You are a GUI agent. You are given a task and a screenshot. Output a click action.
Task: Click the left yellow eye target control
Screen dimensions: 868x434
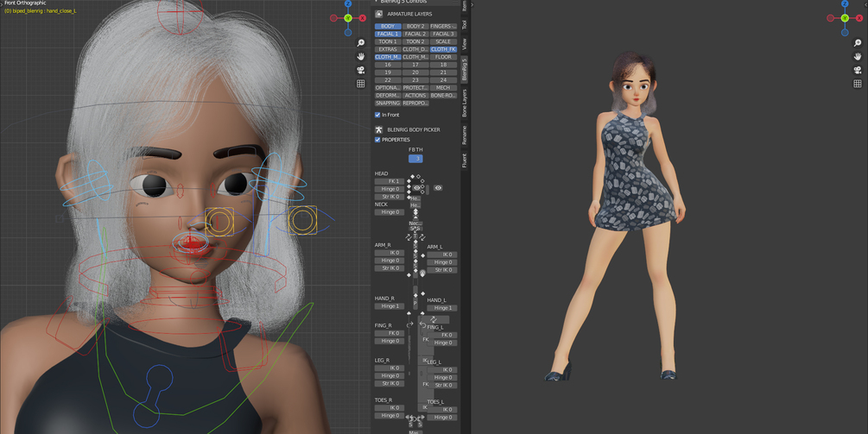pyautogui.click(x=219, y=222)
